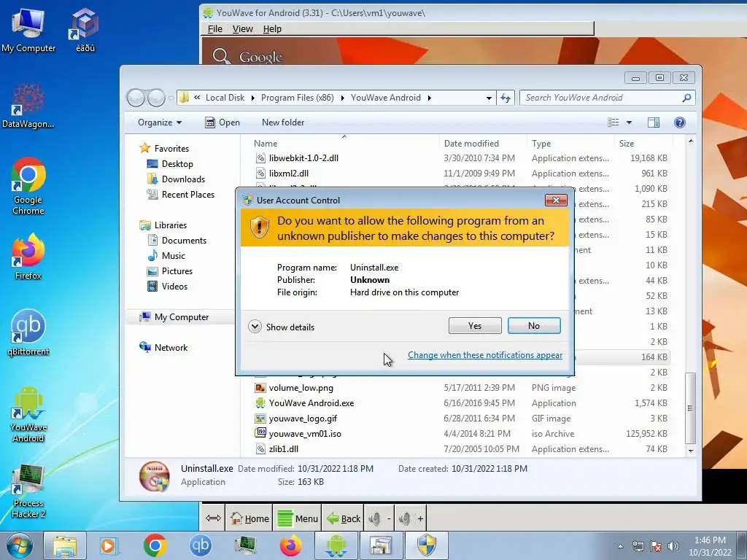The width and height of the screenshot is (747, 560).
Task: Expand arrow after YouWave Android breadcrumb
Action: [429, 98]
